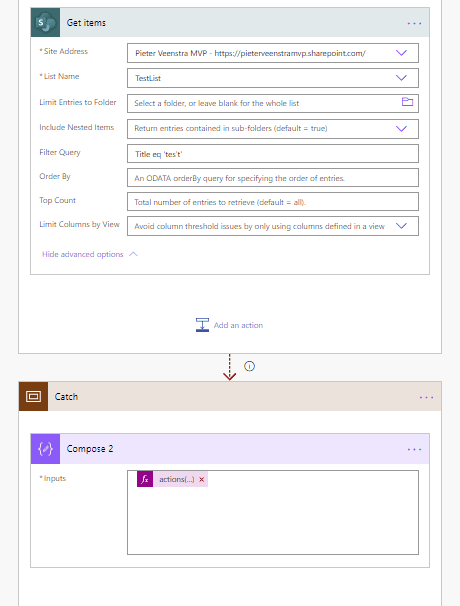The image size is (460, 606).
Task: Click the Top Count input field
Action: pos(273,202)
